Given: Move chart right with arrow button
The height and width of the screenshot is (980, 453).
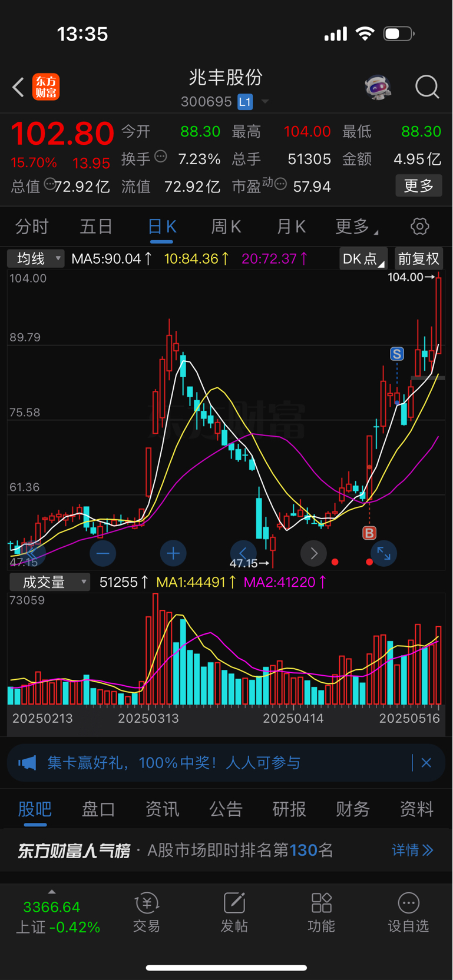Looking at the screenshot, I should [313, 553].
